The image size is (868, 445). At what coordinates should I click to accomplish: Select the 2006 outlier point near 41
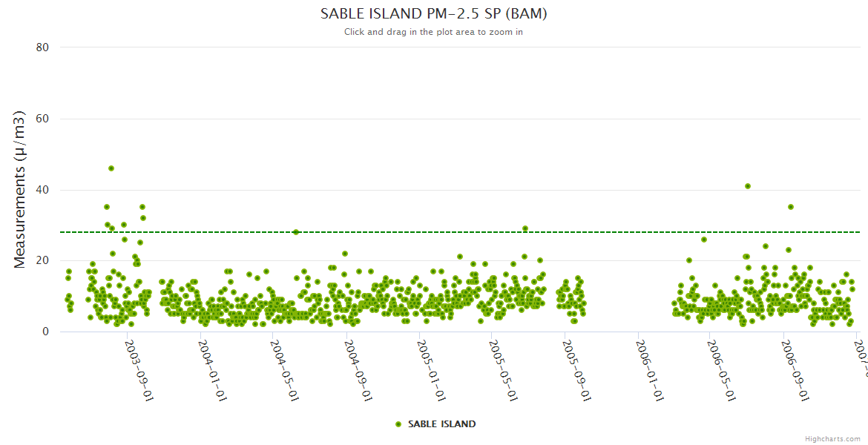click(748, 186)
